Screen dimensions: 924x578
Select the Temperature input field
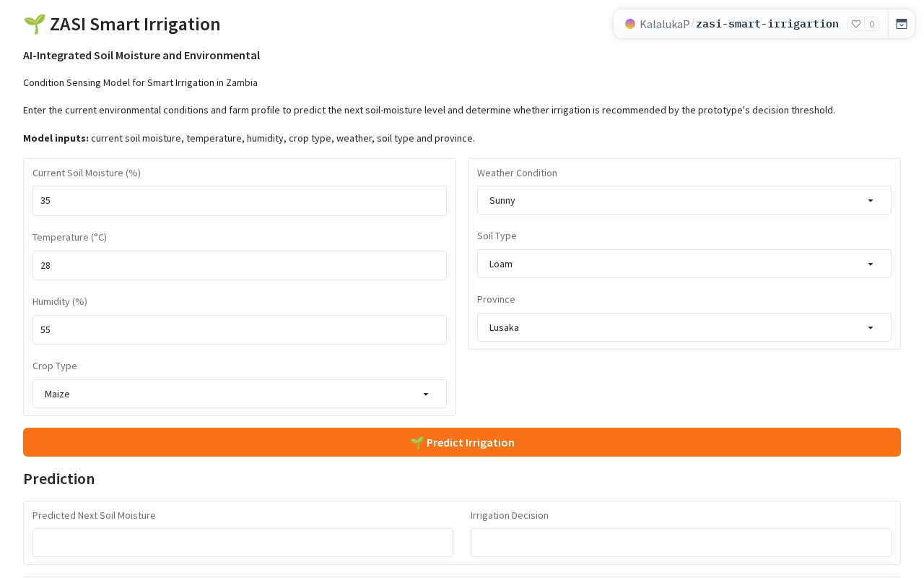(x=240, y=265)
